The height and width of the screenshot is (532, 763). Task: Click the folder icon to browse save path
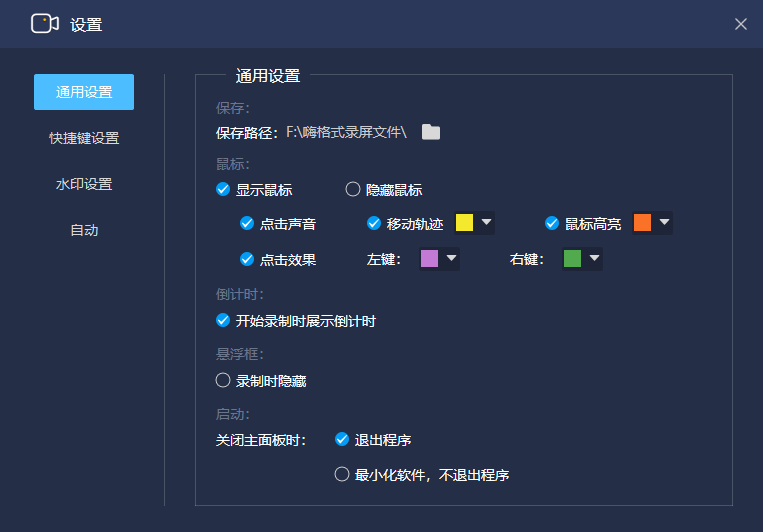[x=431, y=132]
